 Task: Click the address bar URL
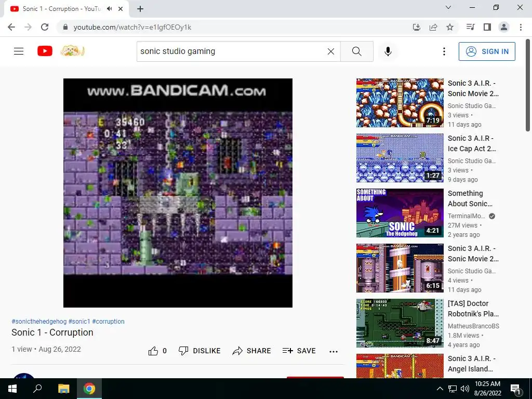coord(132,27)
